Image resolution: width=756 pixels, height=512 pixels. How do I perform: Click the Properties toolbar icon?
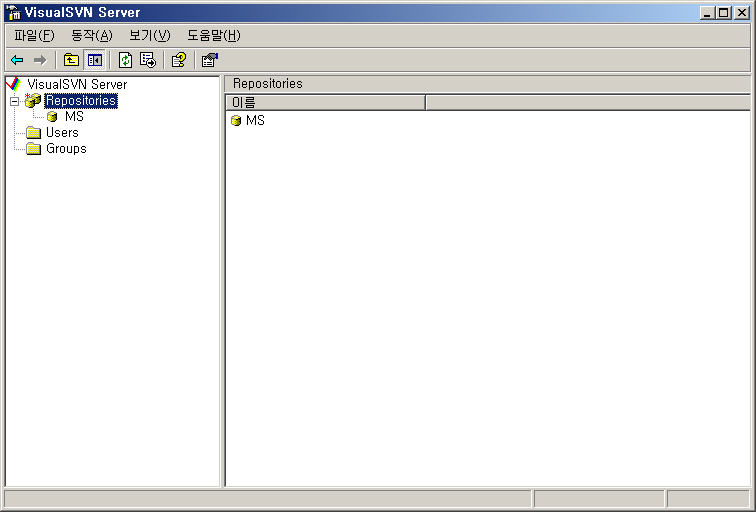tap(210, 60)
